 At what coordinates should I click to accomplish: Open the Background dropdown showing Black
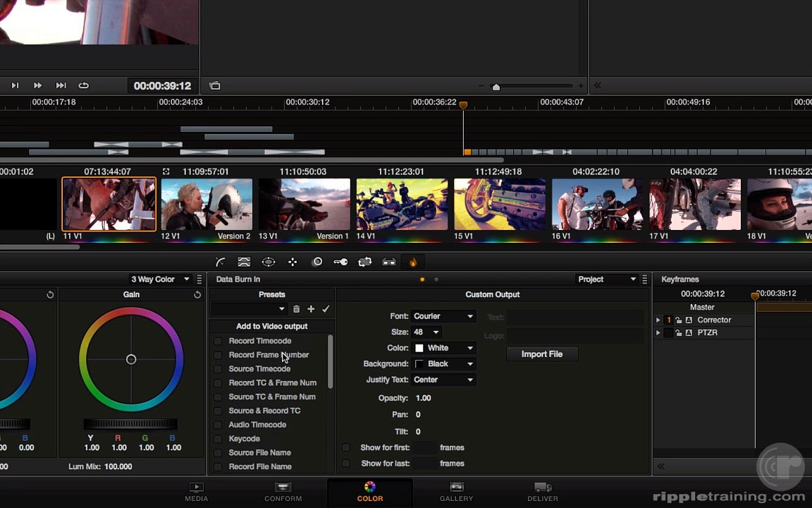coord(443,364)
